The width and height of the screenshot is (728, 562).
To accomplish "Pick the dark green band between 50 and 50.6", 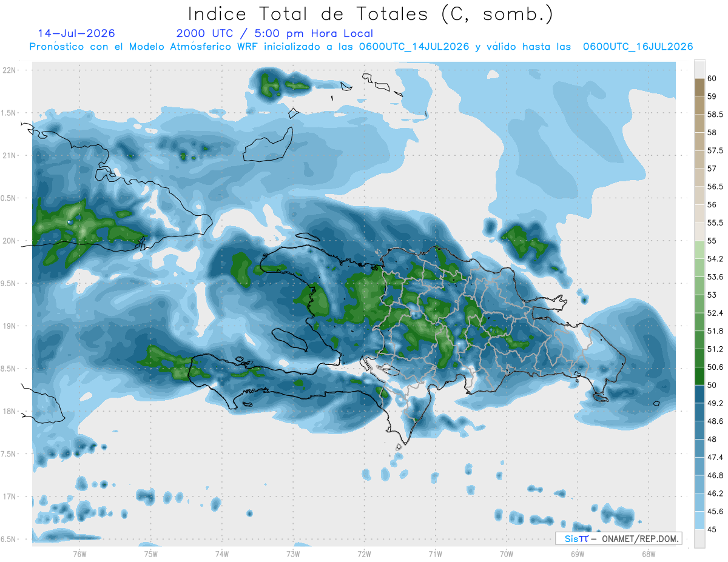I will [699, 376].
